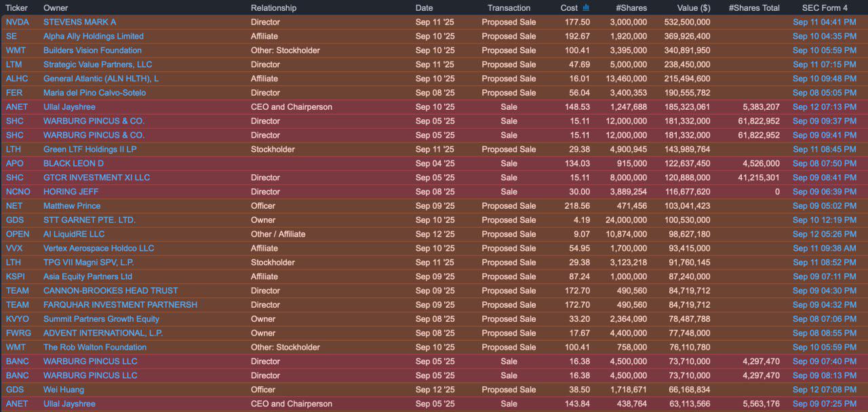View owner ADVENT INTERNATIONAL, L.P.
This screenshot has width=868, height=412.
[103, 333]
